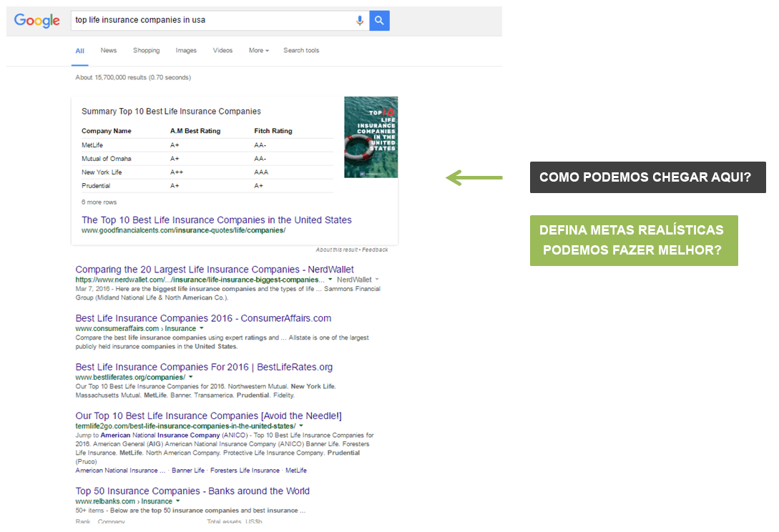Click the snippet title Summary Top 10 Best

point(172,112)
